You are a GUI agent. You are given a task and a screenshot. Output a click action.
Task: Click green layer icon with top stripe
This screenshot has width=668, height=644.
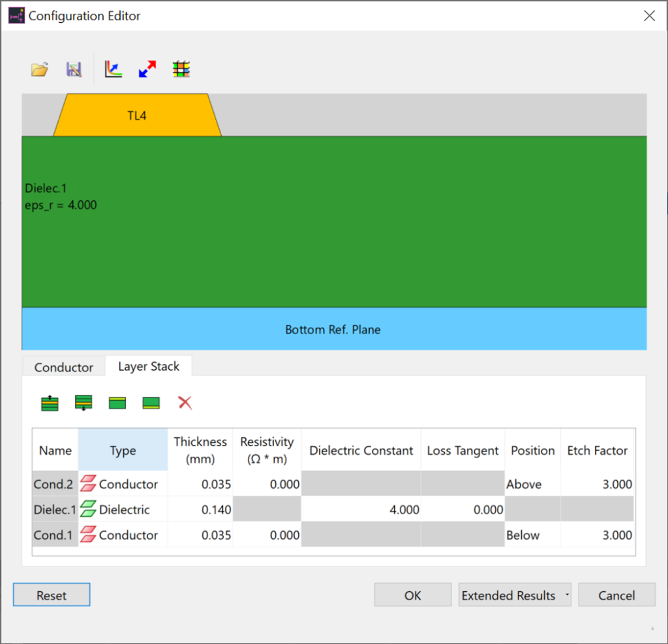(117, 403)
